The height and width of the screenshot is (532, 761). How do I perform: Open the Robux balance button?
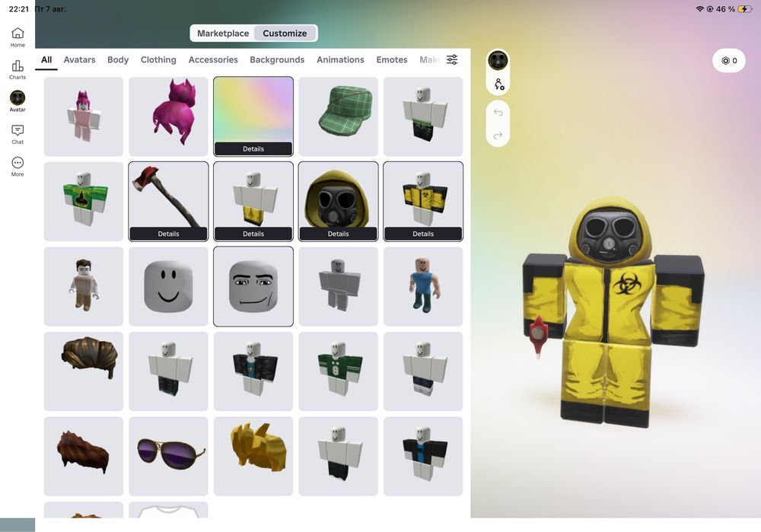coord(729,61)
